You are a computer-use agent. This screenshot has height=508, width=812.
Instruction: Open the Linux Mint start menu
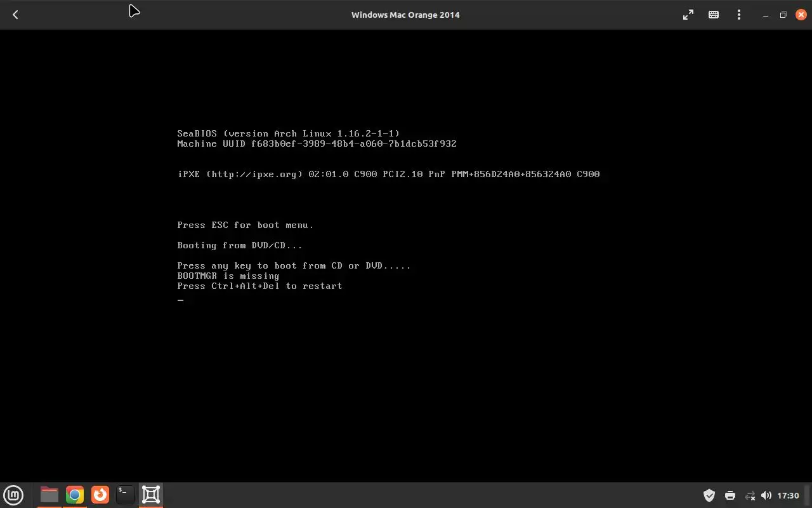tap(13, 495)
